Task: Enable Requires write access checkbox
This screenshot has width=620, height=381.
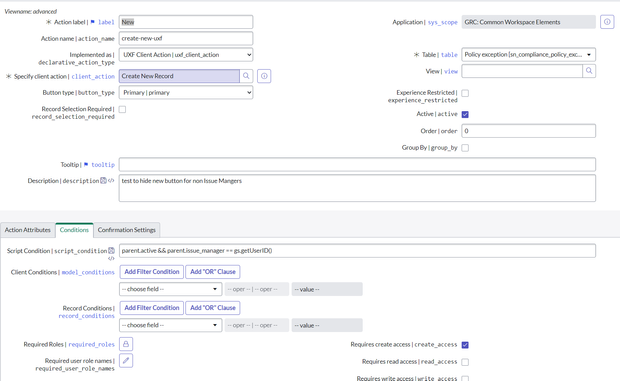Action: tap(465, 379)
